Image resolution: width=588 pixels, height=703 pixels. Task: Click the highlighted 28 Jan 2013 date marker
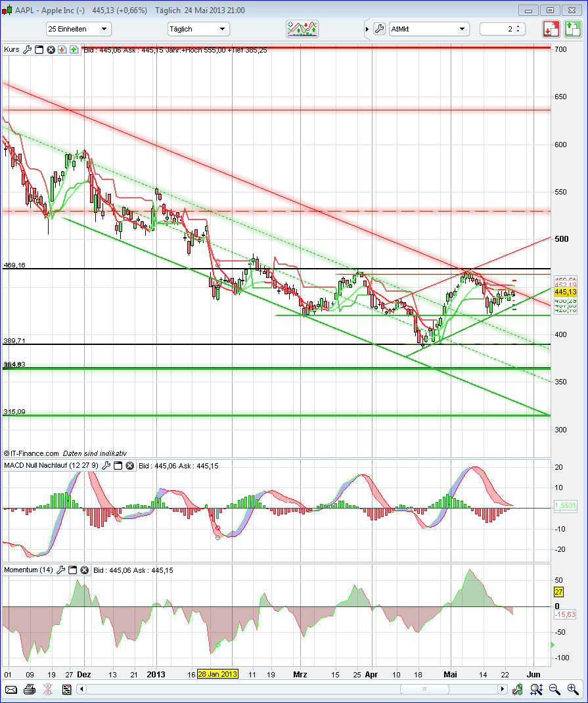[x=217, y=674]
